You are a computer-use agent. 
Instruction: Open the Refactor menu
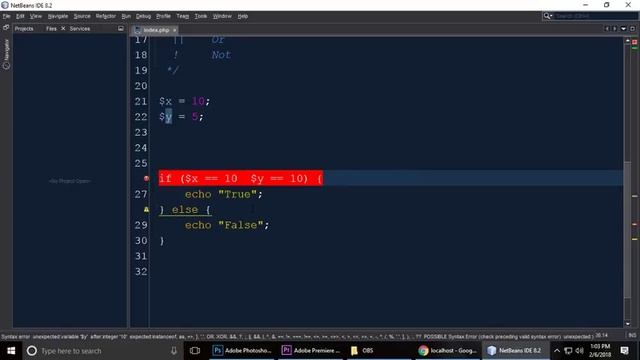click(x=106, y=16)
